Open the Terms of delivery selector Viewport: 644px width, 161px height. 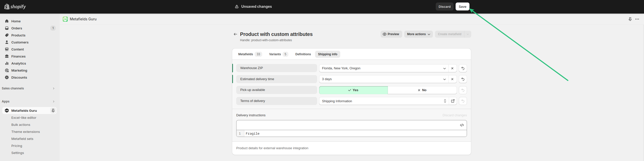pyautogui.click(x=384, y=101)
